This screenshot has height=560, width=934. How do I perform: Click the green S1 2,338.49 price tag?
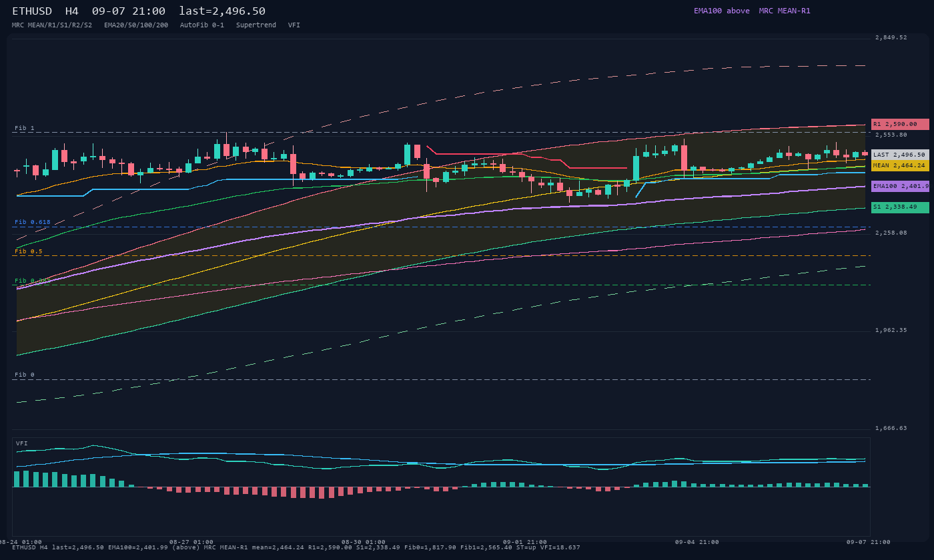(x=900, y=207)
